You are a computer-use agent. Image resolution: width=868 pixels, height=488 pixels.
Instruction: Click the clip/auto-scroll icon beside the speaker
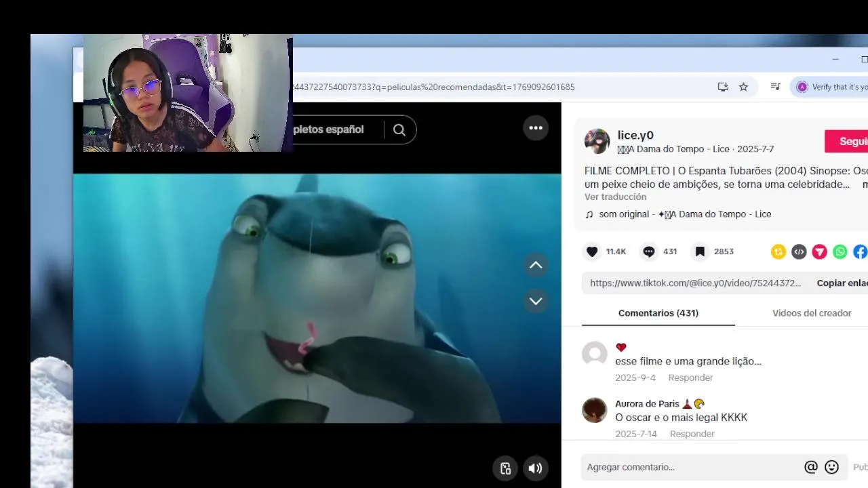coord(505,468)
